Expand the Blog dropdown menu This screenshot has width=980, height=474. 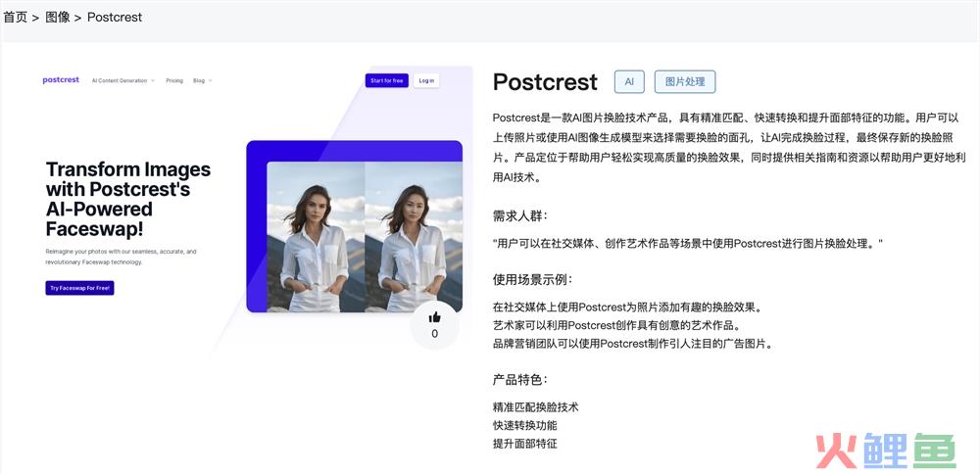[203, 80]
